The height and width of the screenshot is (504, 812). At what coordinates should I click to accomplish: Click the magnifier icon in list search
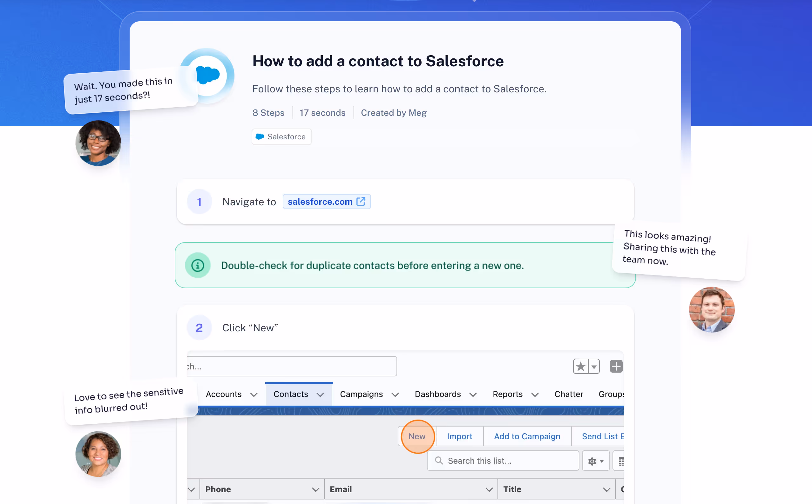coord(439,461)
